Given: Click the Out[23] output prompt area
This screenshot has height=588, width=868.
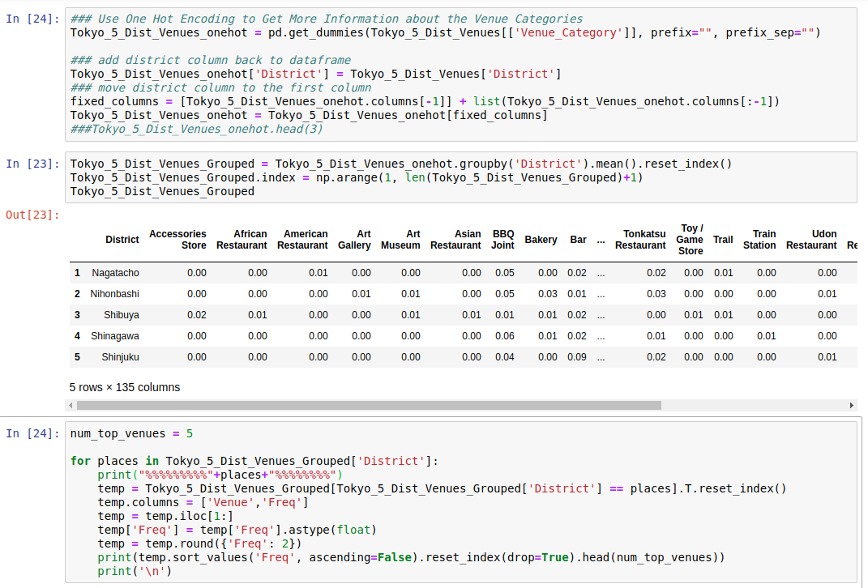Looking at the screenshot, I should [32, 215].
